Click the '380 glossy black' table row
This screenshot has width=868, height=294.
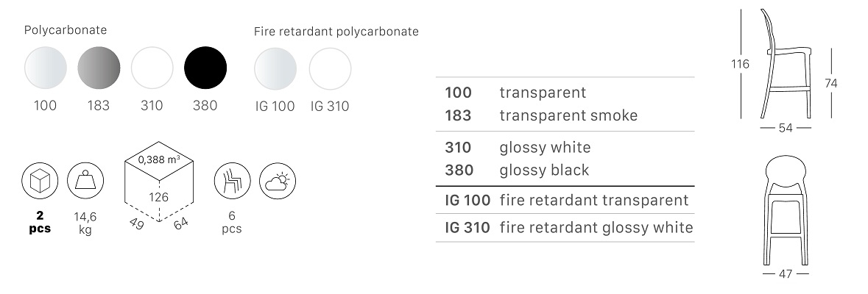tap(565, 171)
